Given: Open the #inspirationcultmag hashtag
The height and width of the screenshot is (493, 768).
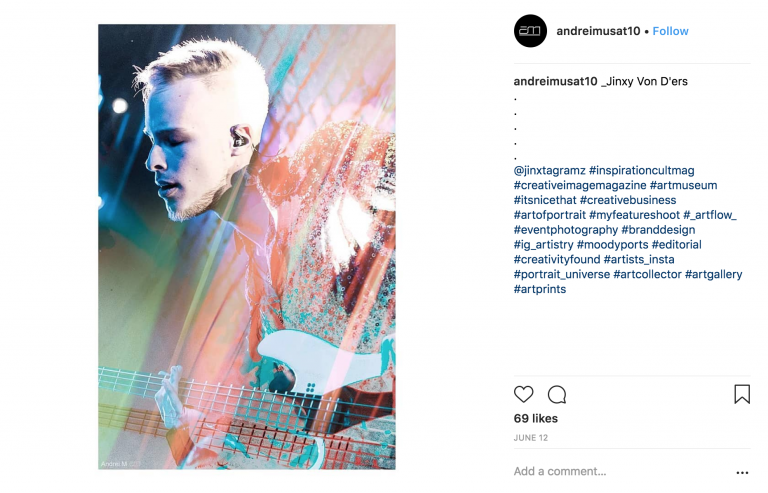Looking at the screenshot, I should tap(642, 170).
